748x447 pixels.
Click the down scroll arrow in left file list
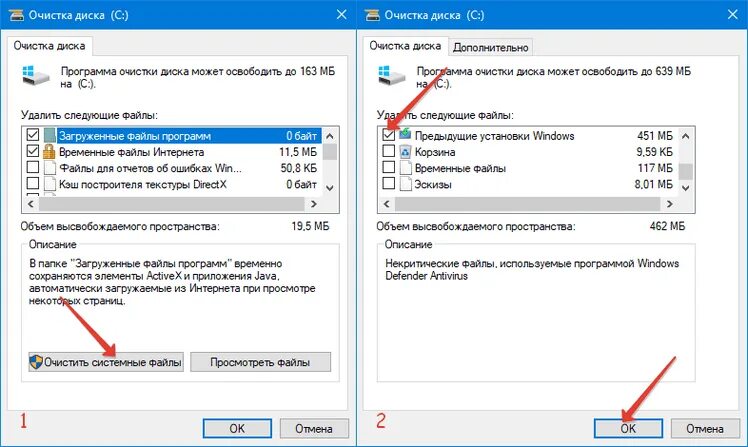(x=330, y=188)
